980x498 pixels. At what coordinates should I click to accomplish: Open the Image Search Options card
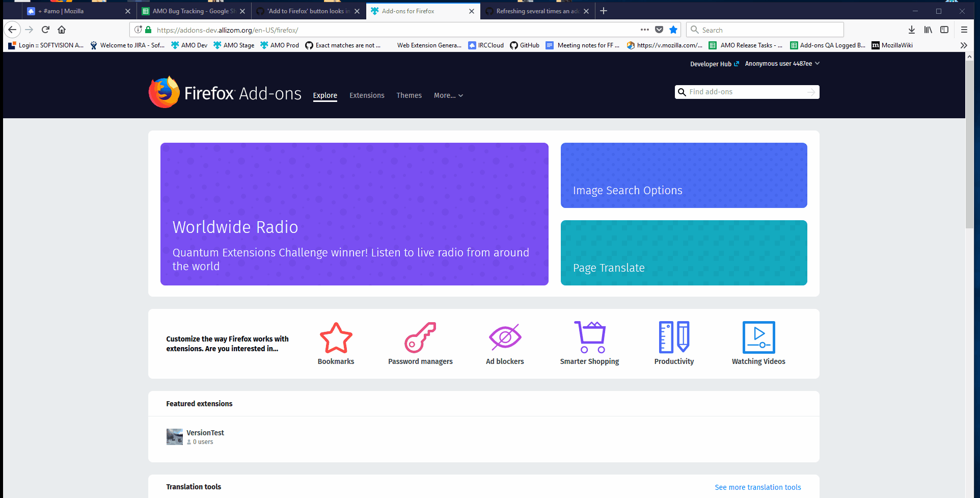[684, 175]
